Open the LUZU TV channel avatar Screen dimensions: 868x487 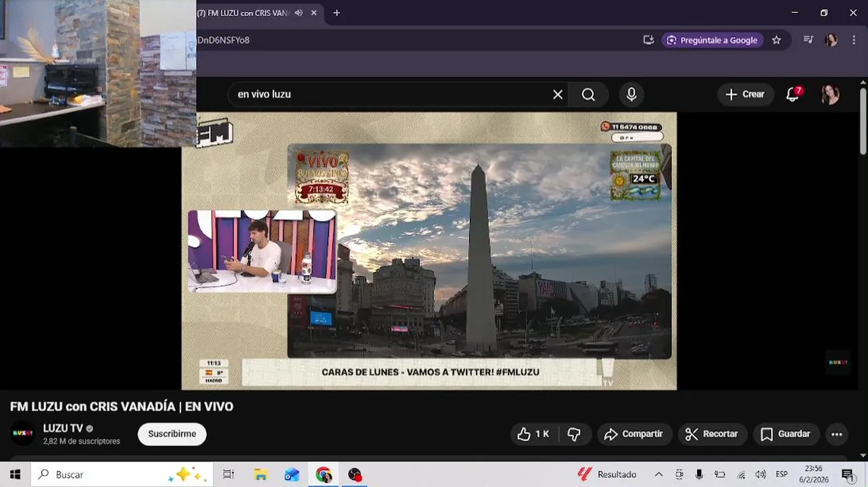[22, 434]
